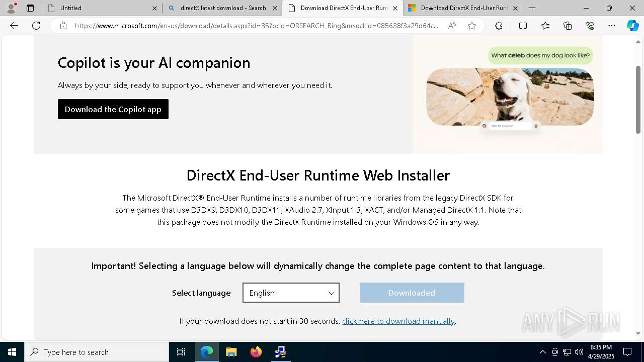This screenshot has height=362, width=644.
Task: Open the Edge profile icon
Action: 11,8
